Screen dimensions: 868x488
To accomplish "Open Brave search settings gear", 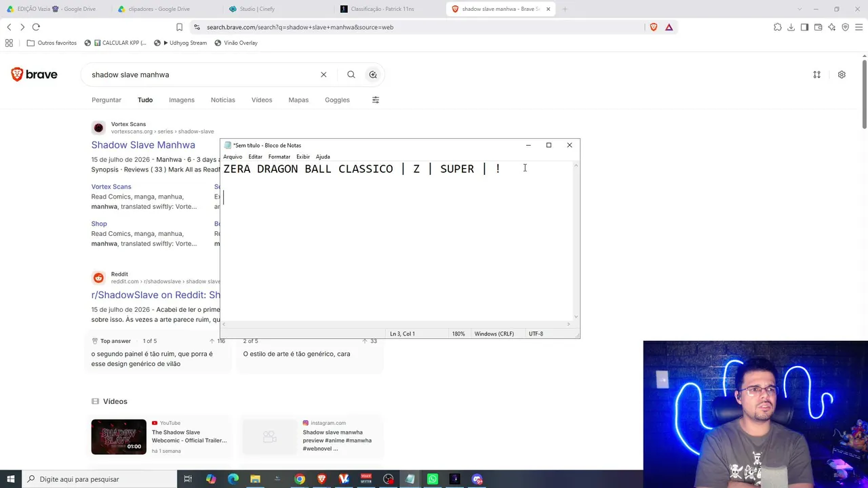I will [842, 75].
